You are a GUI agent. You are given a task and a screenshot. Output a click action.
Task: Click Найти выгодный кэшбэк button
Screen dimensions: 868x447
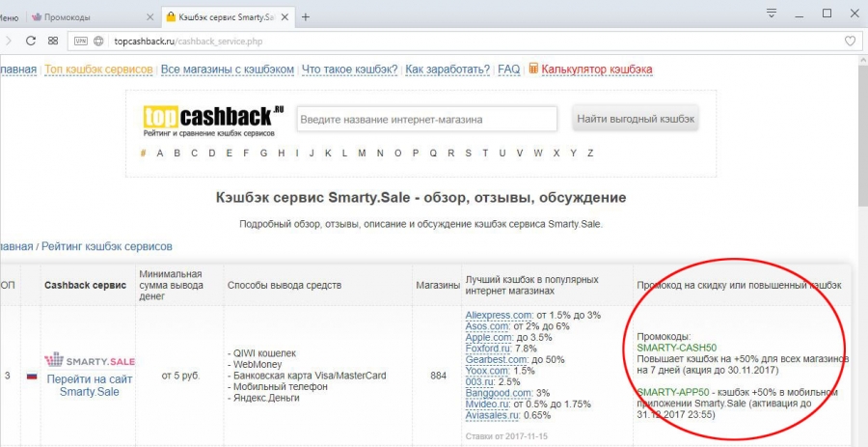coord(636,119)
